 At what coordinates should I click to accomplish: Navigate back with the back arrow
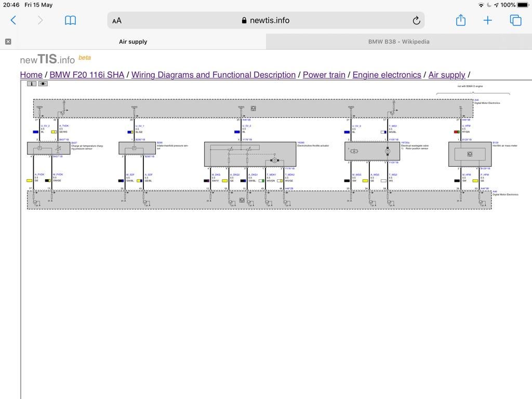13,20
